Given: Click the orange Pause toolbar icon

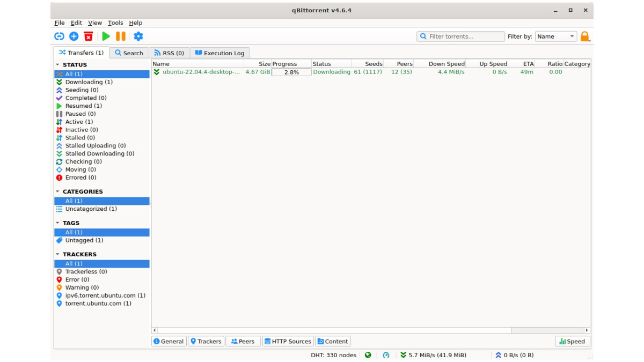Looking at the screenshot, I should point(121,36).
